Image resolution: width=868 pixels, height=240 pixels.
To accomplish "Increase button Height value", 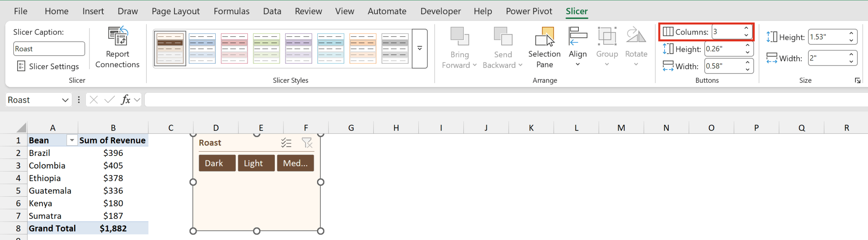I will [748, 45].
